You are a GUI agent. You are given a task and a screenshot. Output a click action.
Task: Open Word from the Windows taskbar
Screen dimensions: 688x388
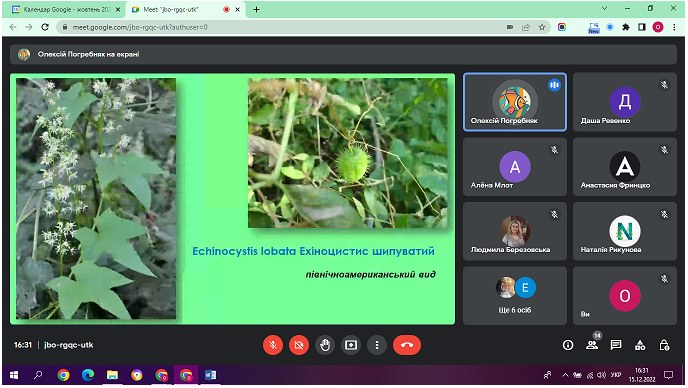point(210,375)
